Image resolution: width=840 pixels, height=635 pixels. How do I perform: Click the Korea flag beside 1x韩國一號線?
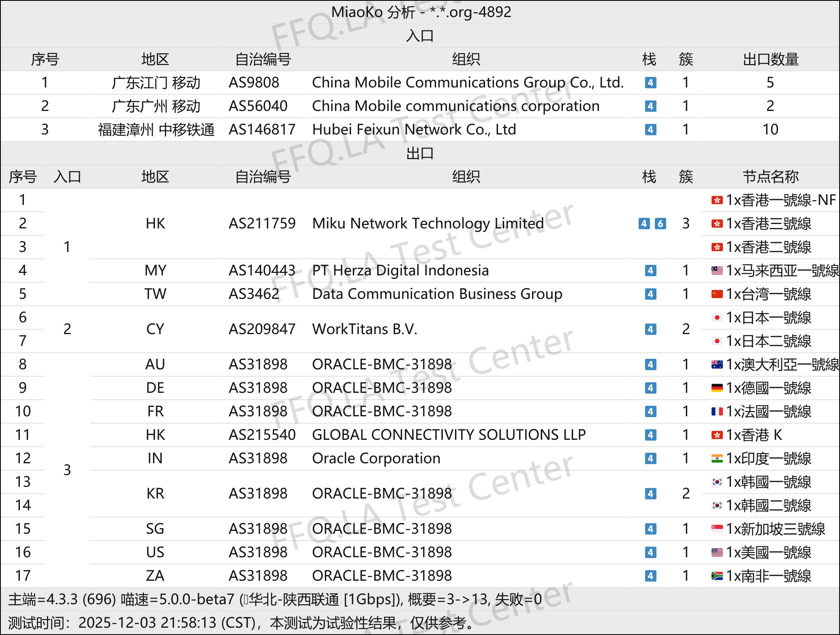coord(717,482)
